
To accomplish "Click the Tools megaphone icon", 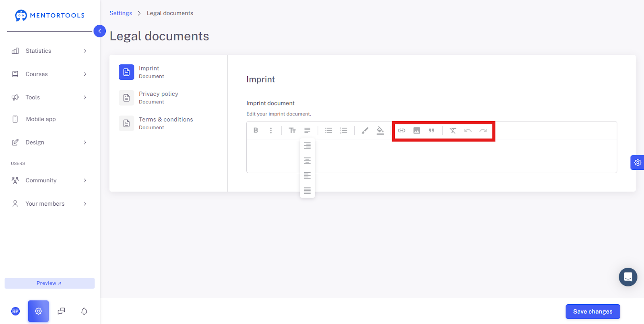I will 15,97.
